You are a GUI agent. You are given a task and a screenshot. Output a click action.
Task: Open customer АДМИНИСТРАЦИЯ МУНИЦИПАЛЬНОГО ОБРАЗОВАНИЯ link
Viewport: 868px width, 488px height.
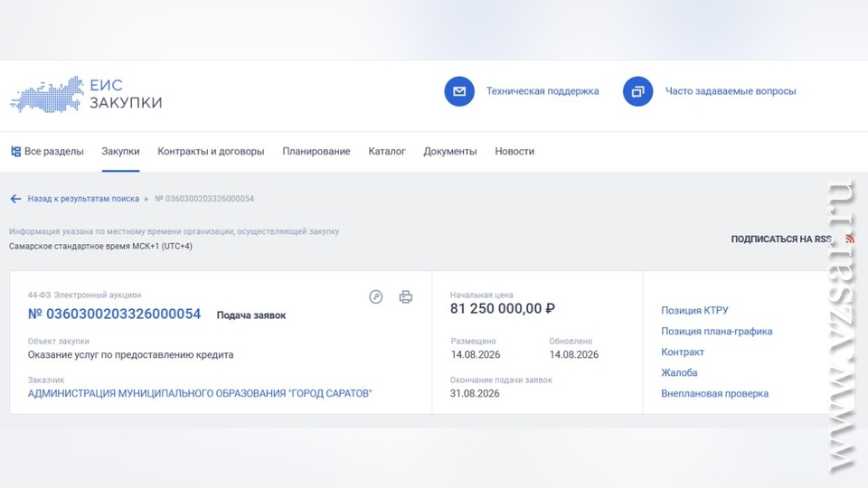point(200,393)
